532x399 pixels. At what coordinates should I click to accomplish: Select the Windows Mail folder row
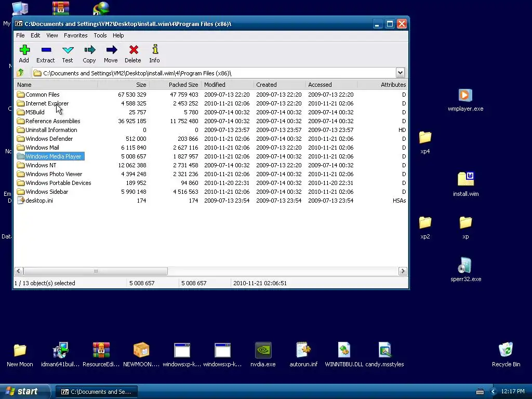pyautogui.click(x=211, y=148)
